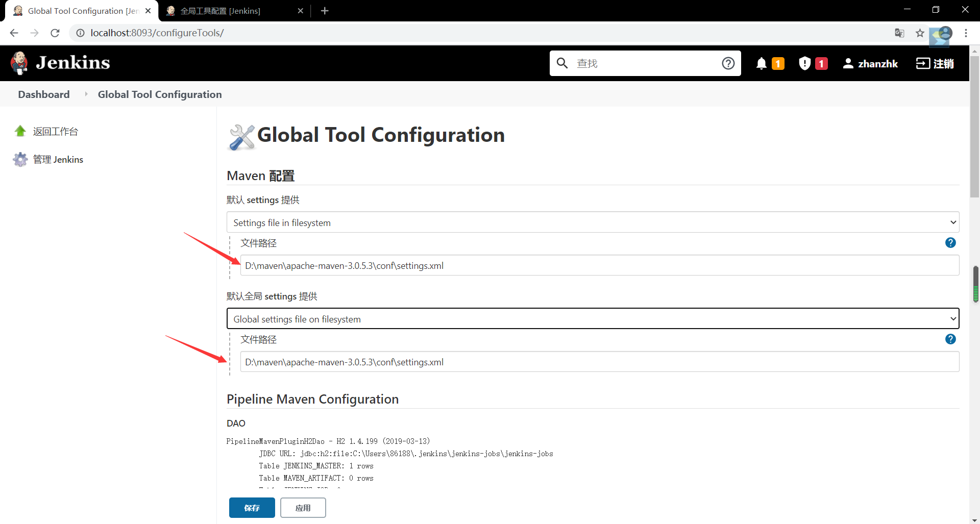Click the scrollbar down arrow

pos(974,519)
